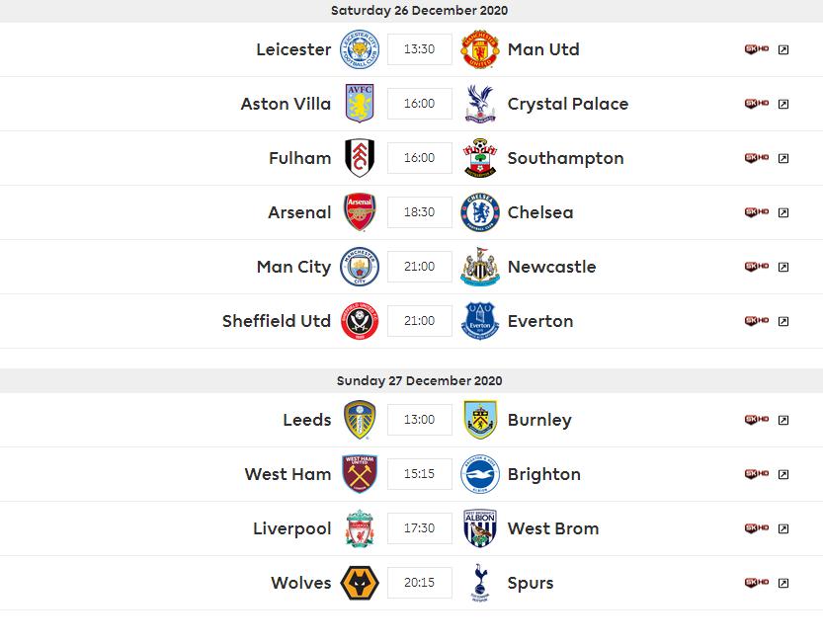Open the Man City team name link
Viewport: 823px width, 644px height.
pos(294,267)
